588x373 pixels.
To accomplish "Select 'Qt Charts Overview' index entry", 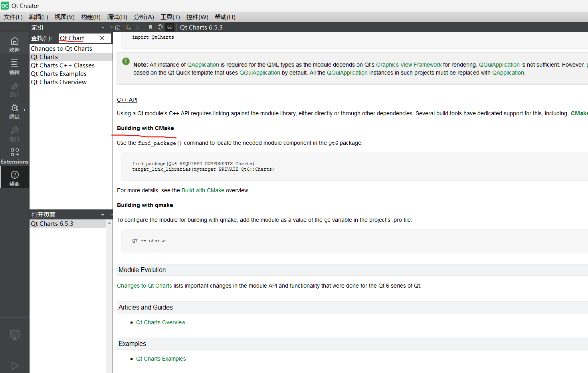I will coord(71,82).
